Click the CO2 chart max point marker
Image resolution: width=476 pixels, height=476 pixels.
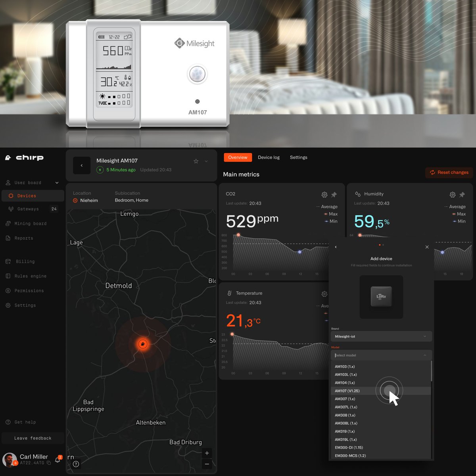click(x=238, y=235)
